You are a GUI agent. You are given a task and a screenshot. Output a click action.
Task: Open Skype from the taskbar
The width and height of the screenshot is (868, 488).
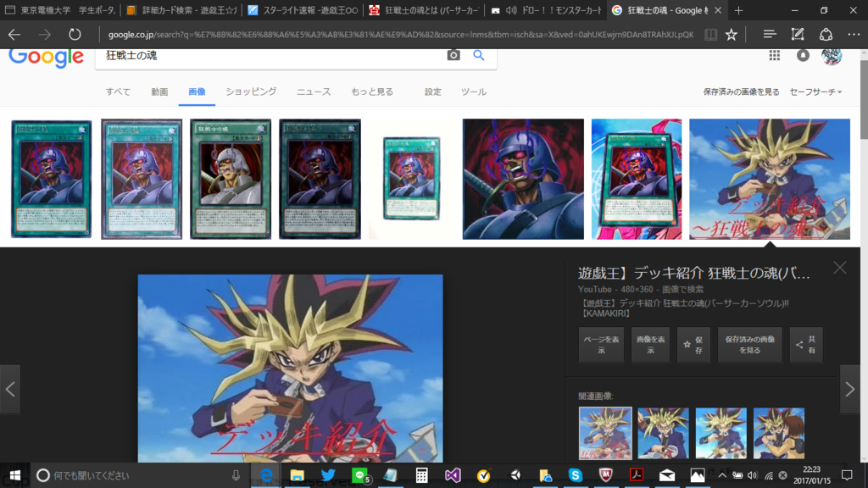tap(576, 475)
